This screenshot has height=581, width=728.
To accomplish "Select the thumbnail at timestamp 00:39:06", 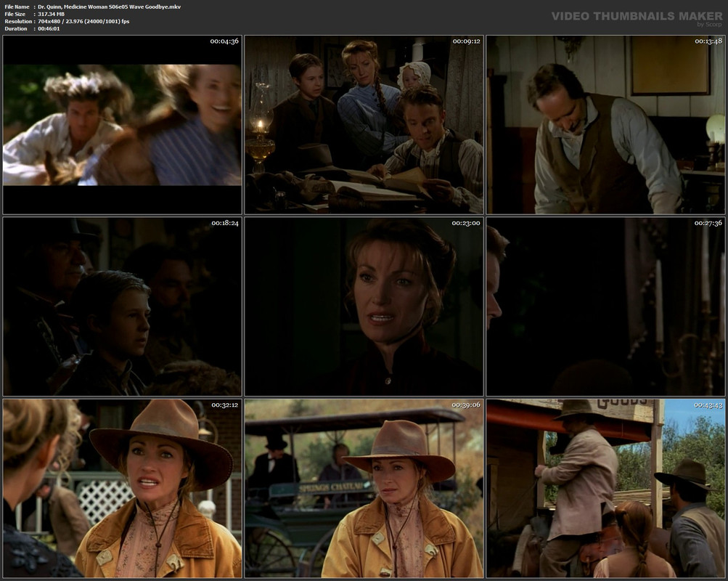I will (x=364, y=488).
